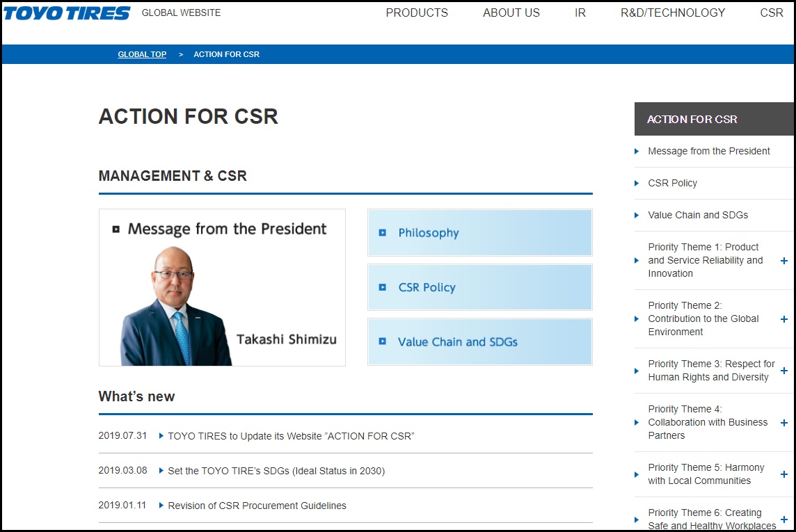Open news: Set the TOYO TIRE's SDGs

point(276,471)
